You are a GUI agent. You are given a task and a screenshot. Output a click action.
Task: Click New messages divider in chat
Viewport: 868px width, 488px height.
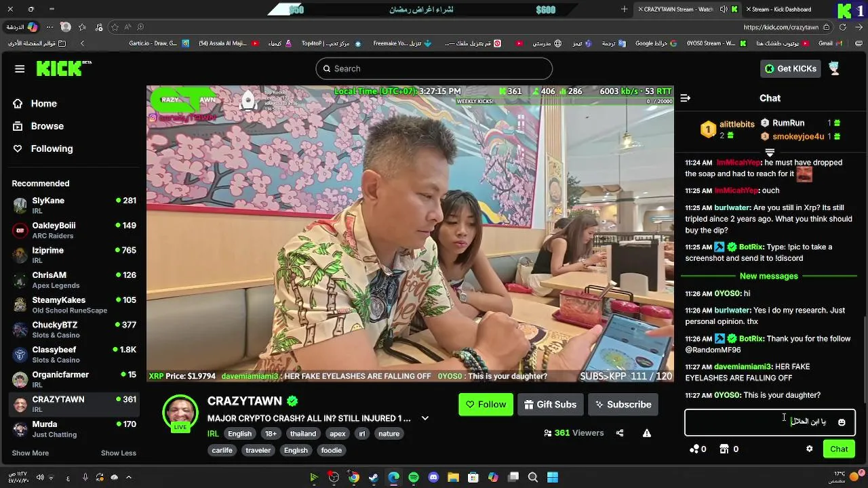pos(769,276)
